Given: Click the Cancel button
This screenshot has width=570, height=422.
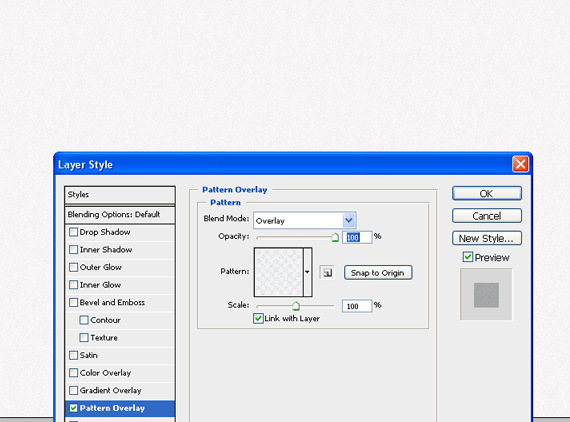Looking at the screenshot, I should click(x=487, y=216).
